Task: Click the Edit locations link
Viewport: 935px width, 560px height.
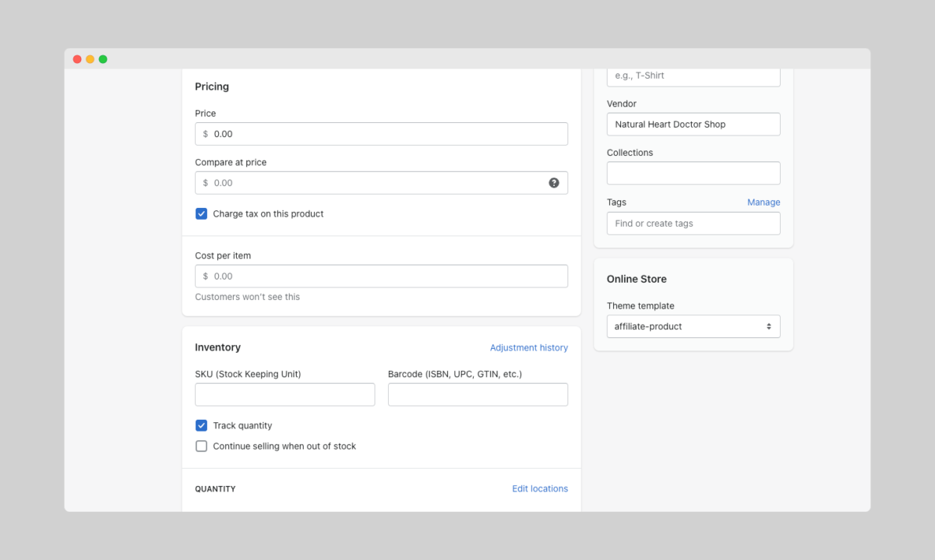Action: tap(539, 489)
